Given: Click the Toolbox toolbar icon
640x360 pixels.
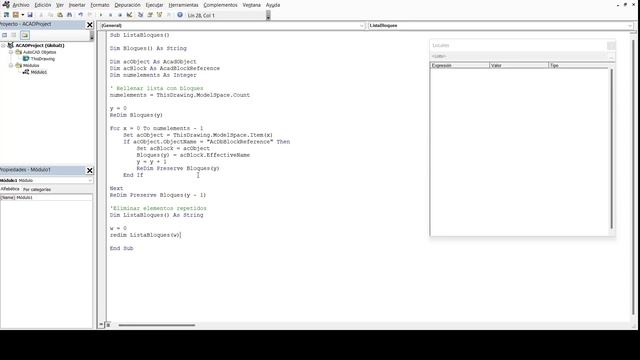Looking at the screenshot, I should 169,15.
